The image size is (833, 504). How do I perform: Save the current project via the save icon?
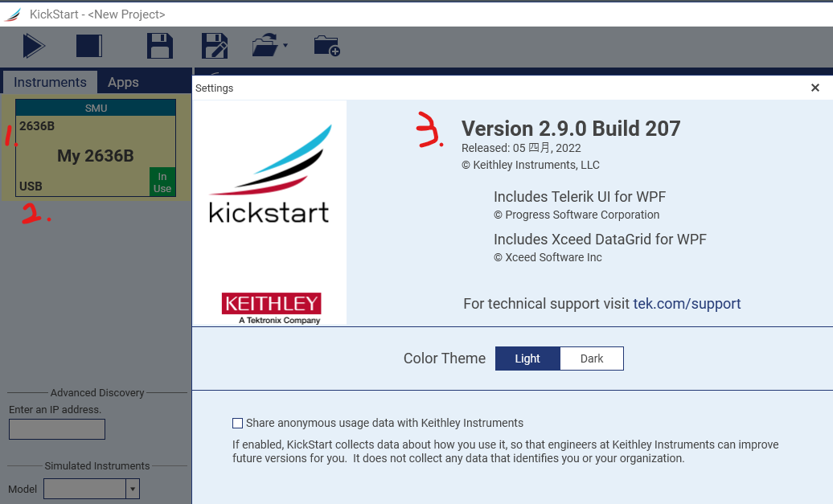(159, 46)
